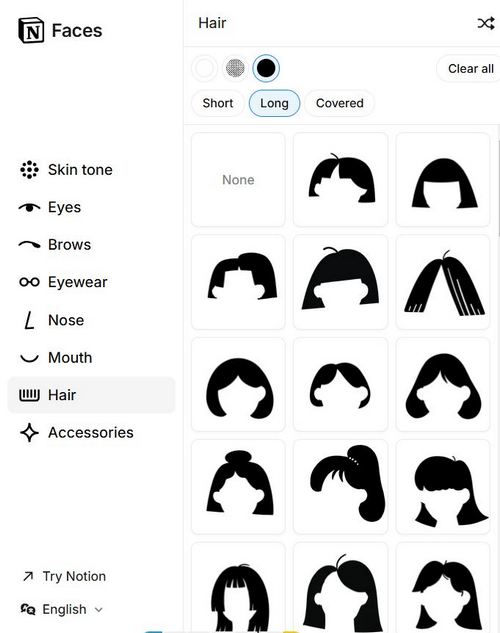The height and width of the screenshot is (633, 500).
Task: Choose the None hair option
Action: click(x=238, y=180)
